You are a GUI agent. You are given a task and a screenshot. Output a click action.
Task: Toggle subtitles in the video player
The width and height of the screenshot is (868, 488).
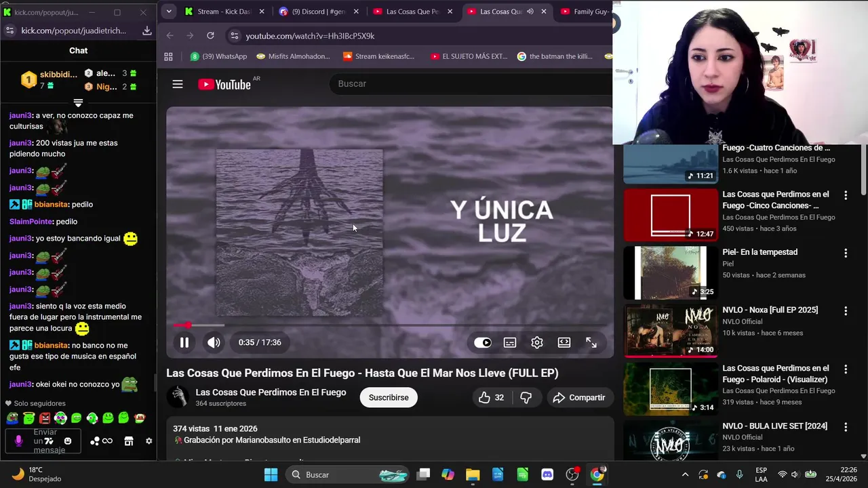[510, 342]
